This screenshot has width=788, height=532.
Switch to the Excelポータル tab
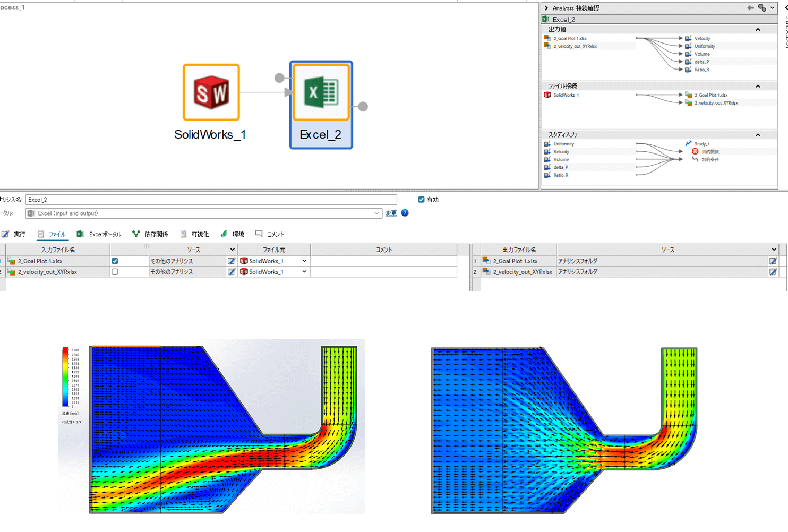tap(99, 234)
